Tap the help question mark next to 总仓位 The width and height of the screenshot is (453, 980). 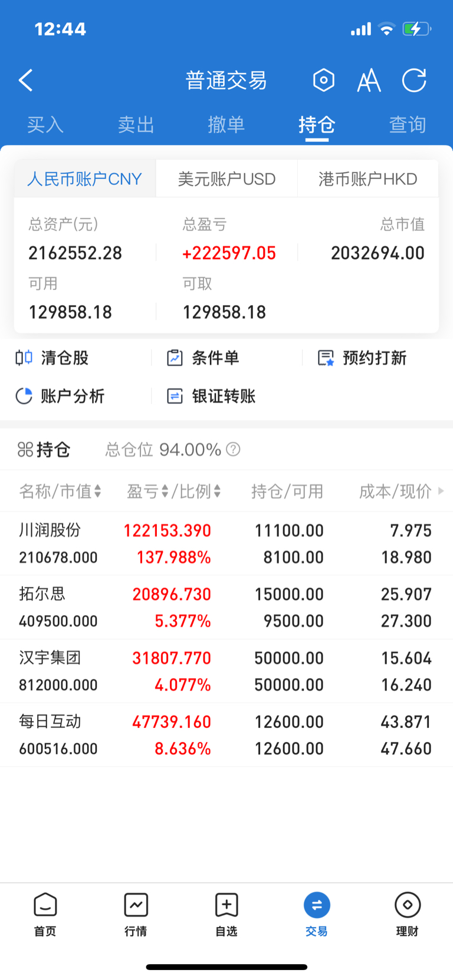pos(233,450)
